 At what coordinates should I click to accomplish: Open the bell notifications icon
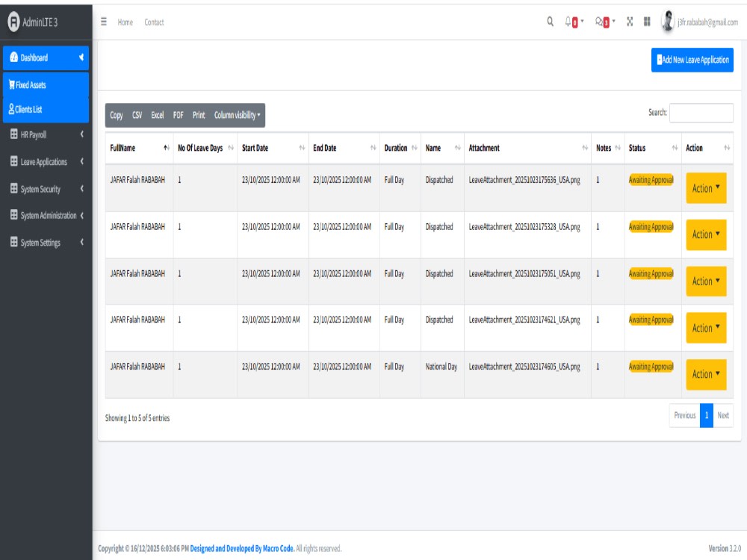(568, 22)
